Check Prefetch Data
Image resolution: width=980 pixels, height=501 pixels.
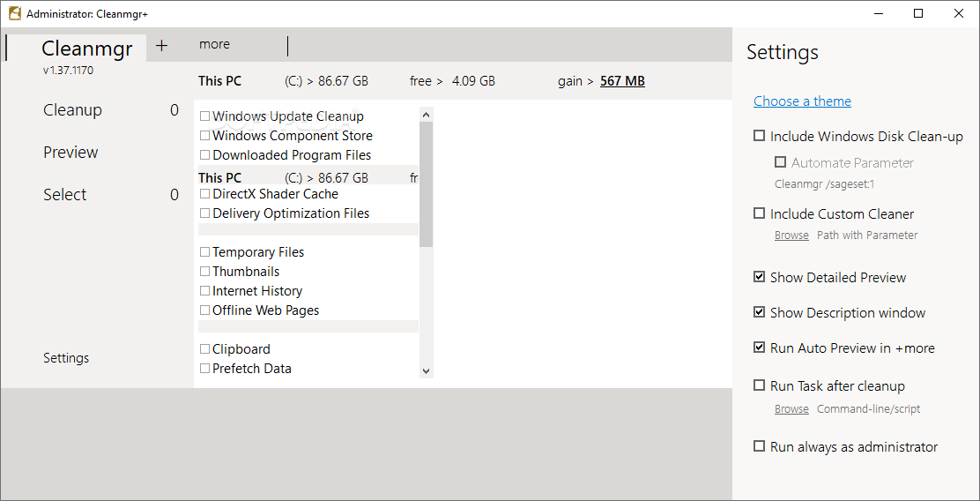pos(204,369)
